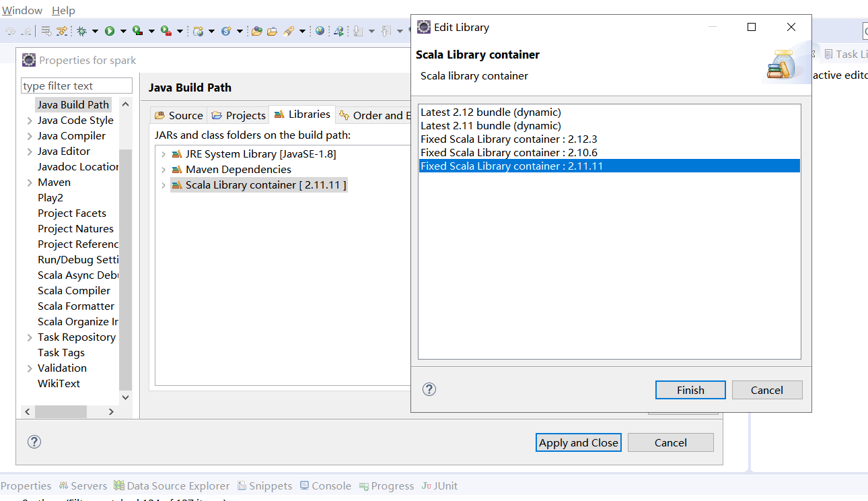Click the Previous Annotation toolbar icon
Image resolution: width=868 pixels, height=501 pixels.
tap(386, 31)
